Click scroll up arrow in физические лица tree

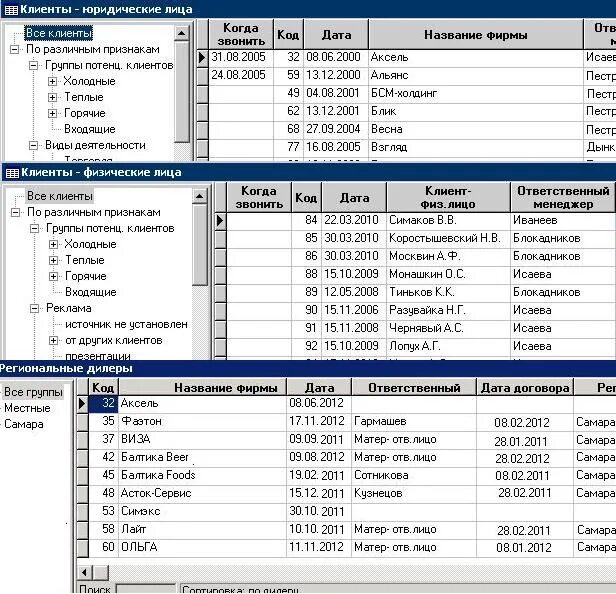200,196
